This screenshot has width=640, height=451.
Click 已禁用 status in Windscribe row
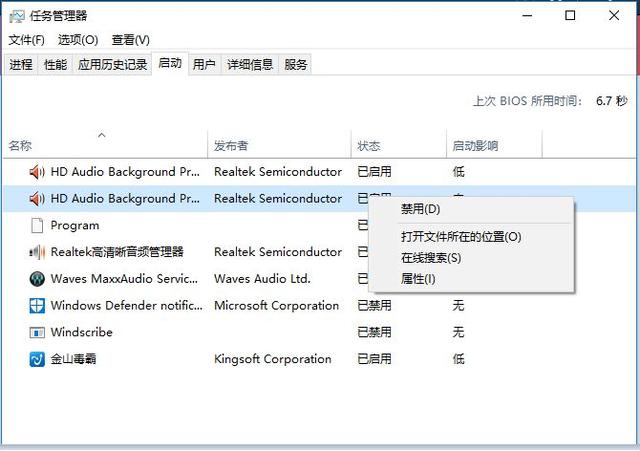(x=374, y=332)
